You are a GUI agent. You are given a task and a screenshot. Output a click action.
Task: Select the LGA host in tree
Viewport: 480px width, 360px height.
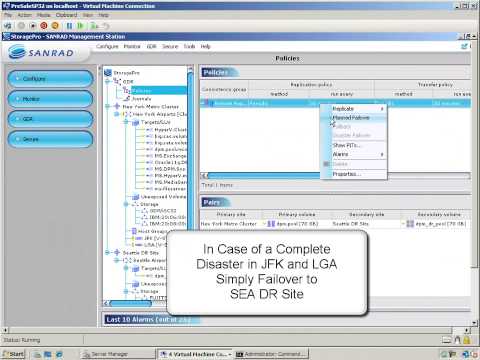click(x=155, y=245)
